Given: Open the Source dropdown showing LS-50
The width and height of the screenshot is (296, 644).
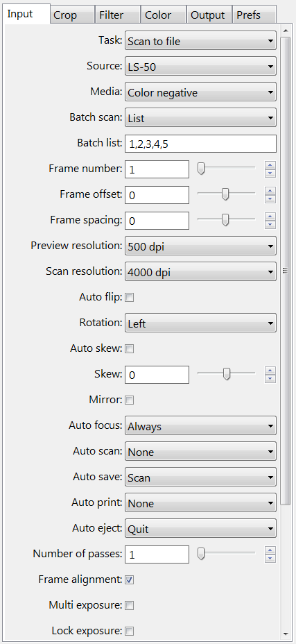Looking at the screenshot, I should point(200,67).
